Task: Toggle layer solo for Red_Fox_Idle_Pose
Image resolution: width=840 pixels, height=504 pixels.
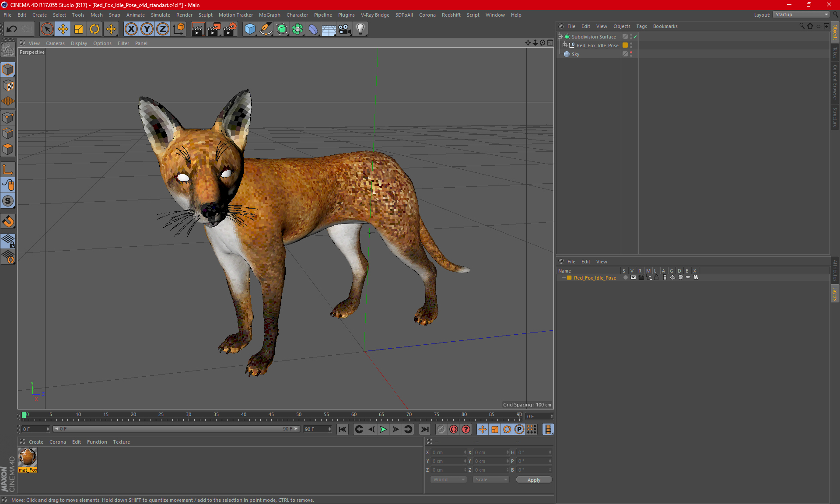Action: click(625, 278)
